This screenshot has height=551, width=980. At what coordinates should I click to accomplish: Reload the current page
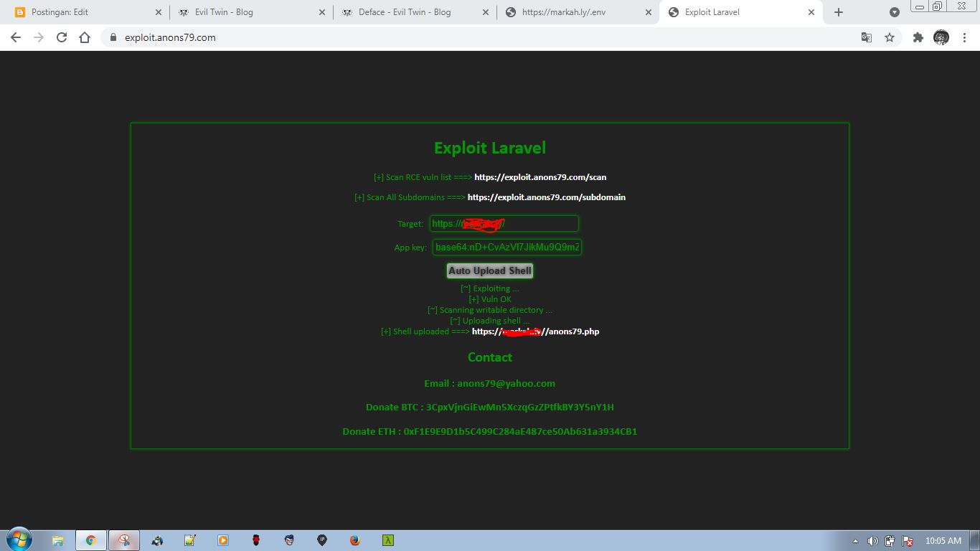[62, 37]
